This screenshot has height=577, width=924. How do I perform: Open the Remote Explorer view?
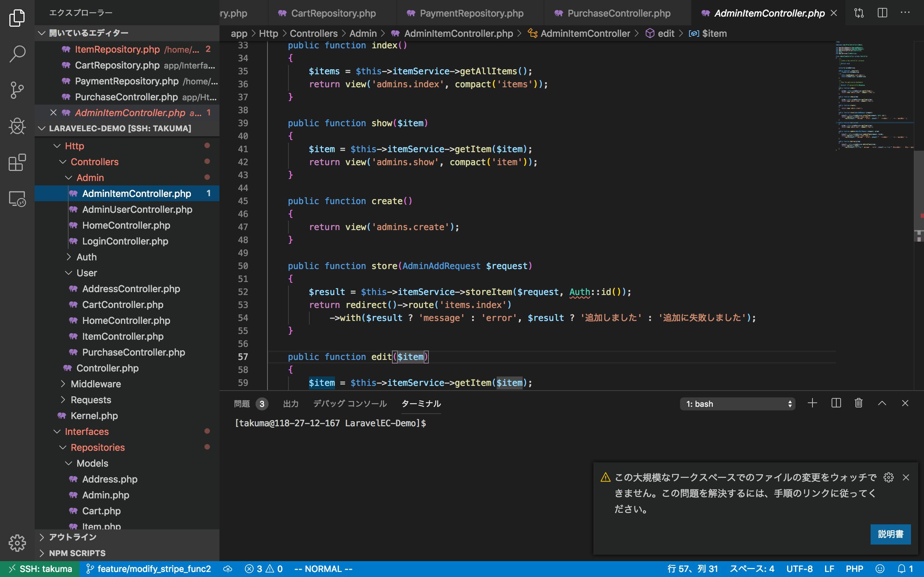pyautogui.click(x=17, y=199)
